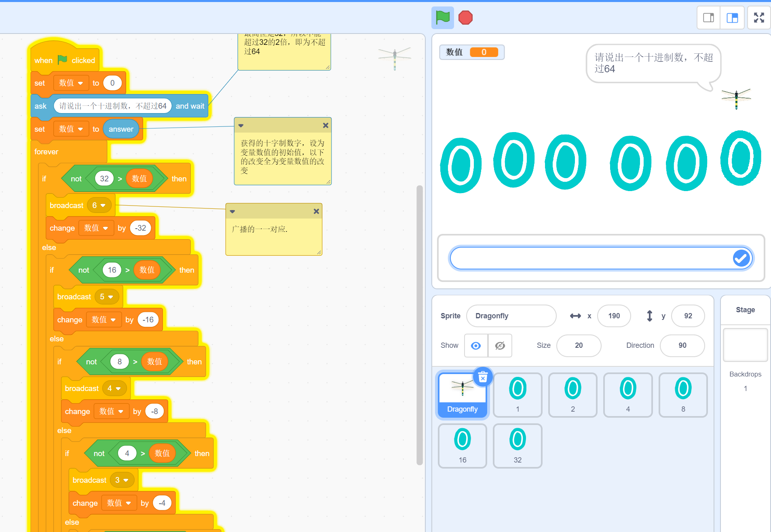
Task: Select sprite named 16
Action: (x=463, y=446)
